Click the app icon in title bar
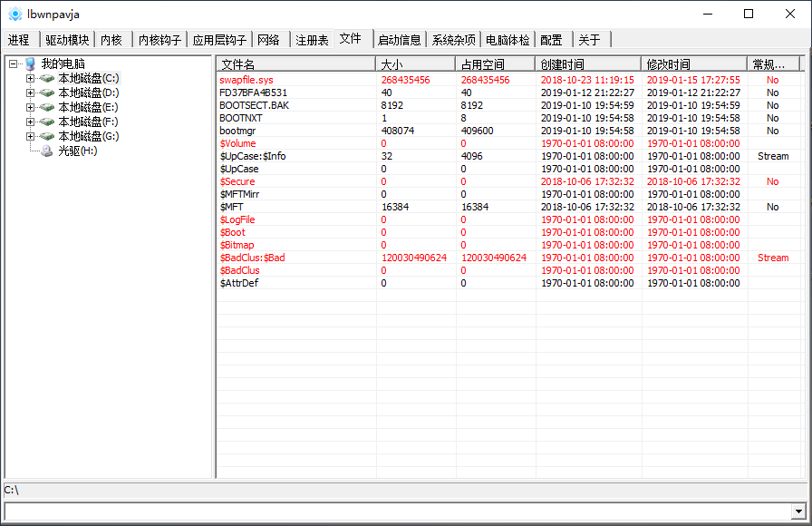 click(x=15, y=14)
